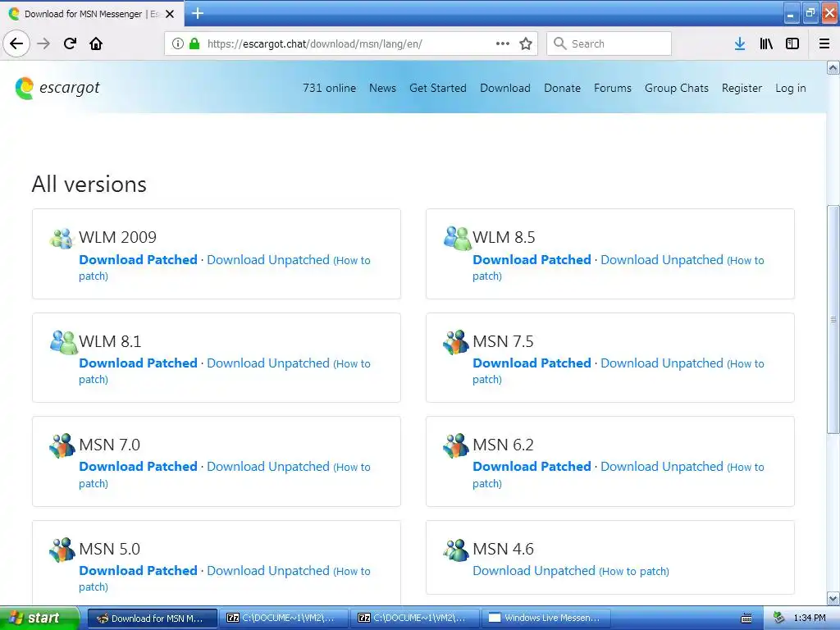Click the MSN 7.5 butterfly icon
Viewport: 840px width, 630px height.
pos(456,342)
